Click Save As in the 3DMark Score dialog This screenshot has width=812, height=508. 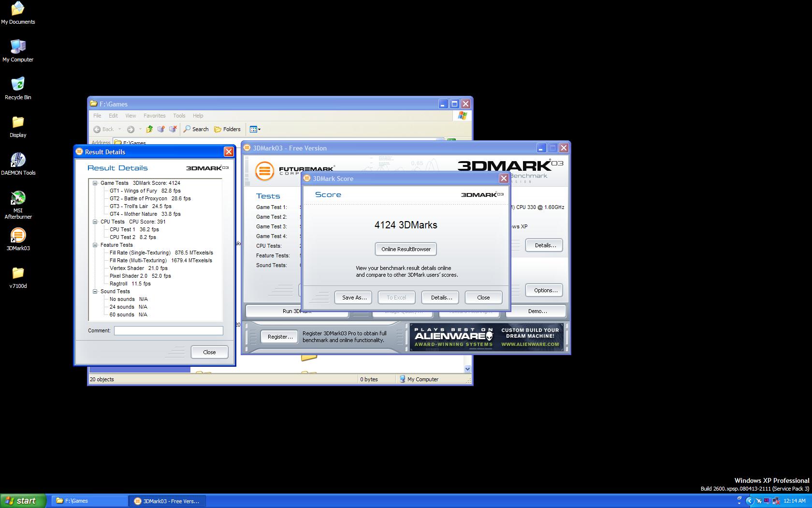click(x=353, y=297)
